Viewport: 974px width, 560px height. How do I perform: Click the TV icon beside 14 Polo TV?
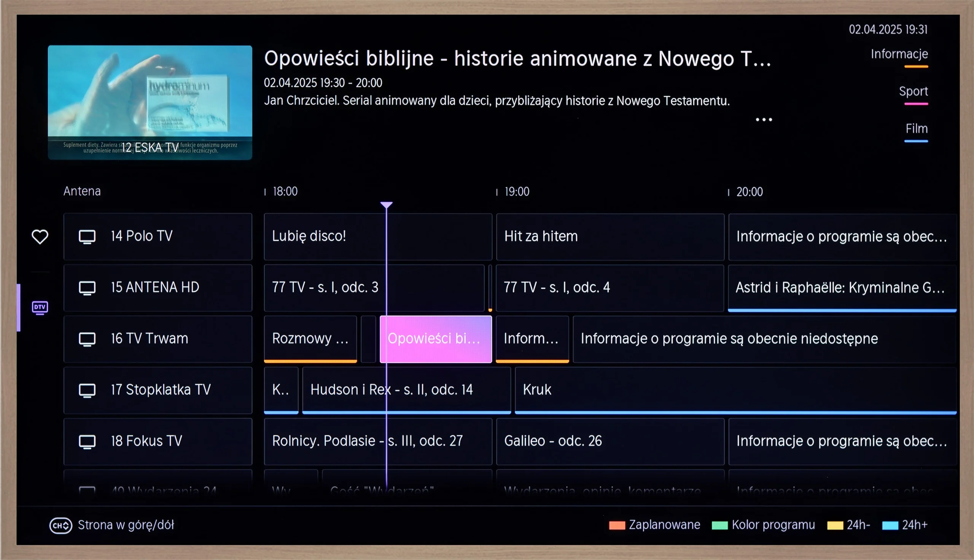pos(87,237)
